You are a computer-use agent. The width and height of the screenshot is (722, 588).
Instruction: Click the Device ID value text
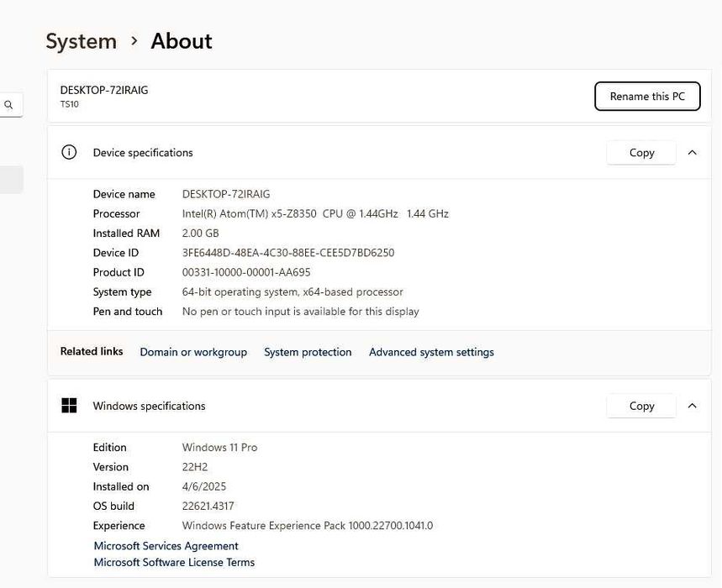point(288,253)
